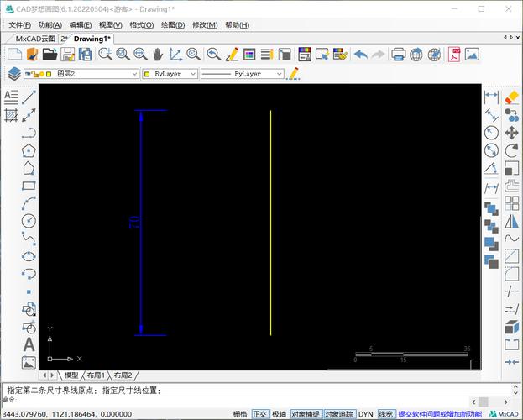Viewport: 523px width, 420px height.
Task: Select the Text 'A' tool
Action: point(29,344)
